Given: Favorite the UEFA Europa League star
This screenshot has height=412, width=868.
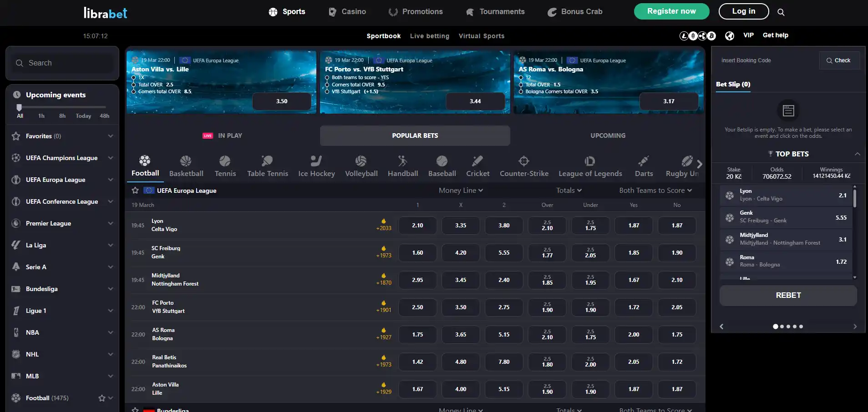Looking at the screenshot, I should tap(135, 191).
